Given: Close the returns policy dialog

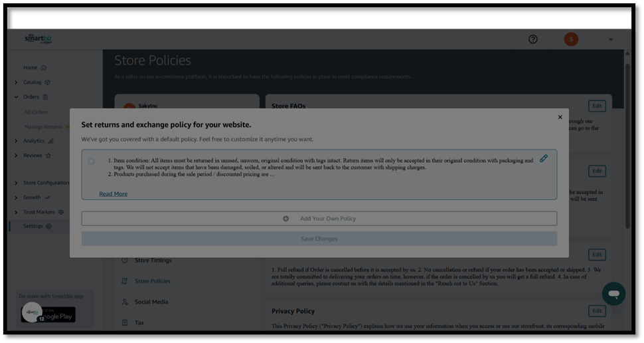Looking at the screenshot, I should [x=560, y=117].
